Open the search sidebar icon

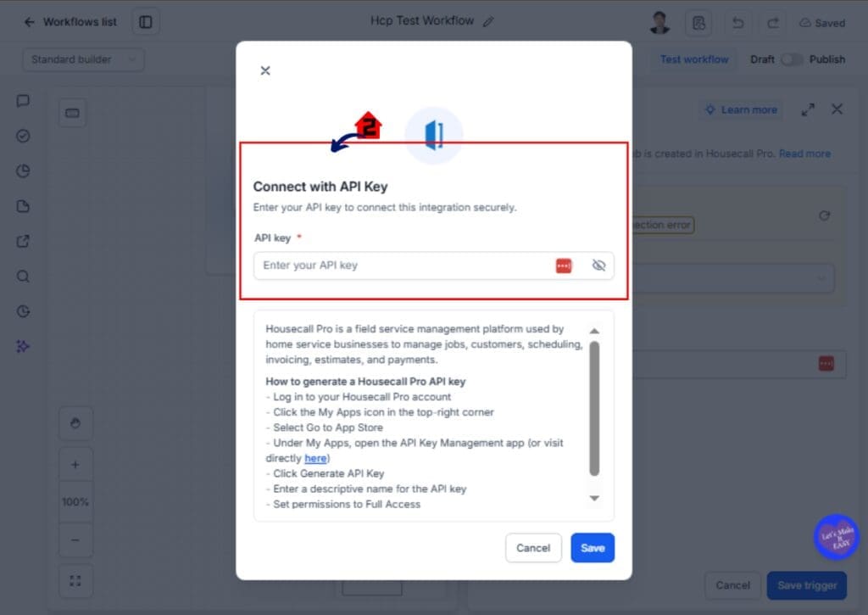(23, 276)
